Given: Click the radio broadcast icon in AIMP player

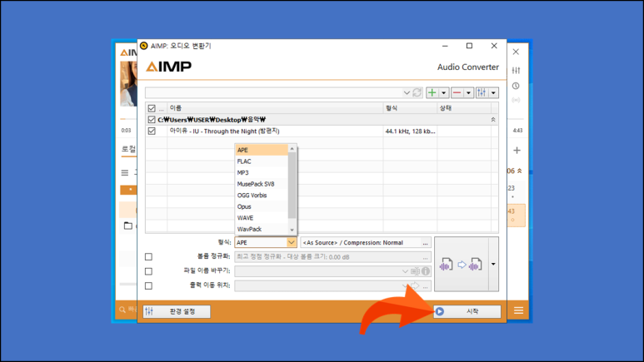Looking at the screenshot, I should (516, 100).
